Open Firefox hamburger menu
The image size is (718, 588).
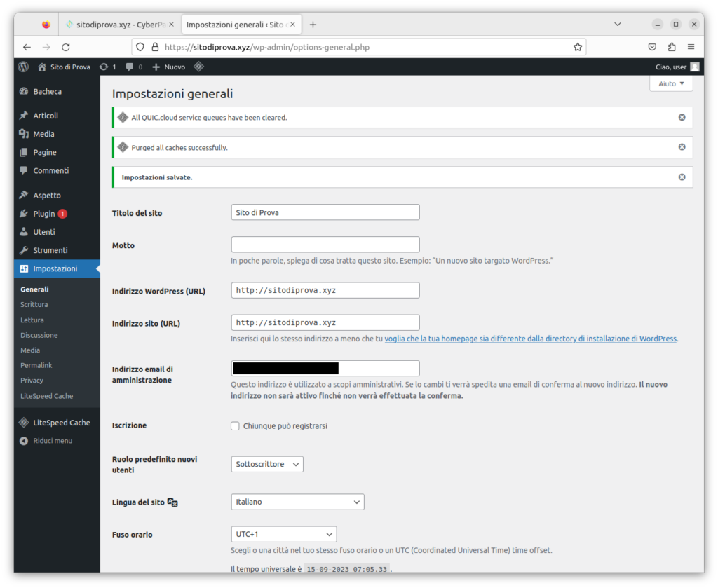[x=691, y=47]
